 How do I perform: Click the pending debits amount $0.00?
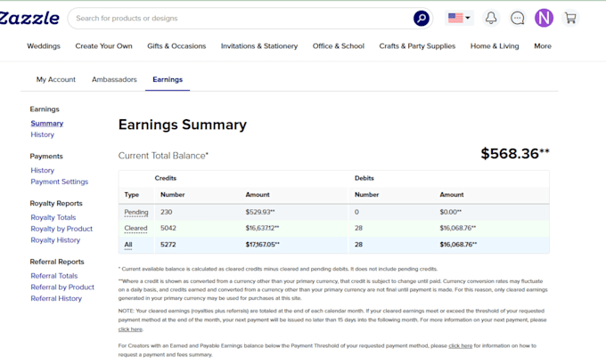pyautogui.click(x=450, y=212)
